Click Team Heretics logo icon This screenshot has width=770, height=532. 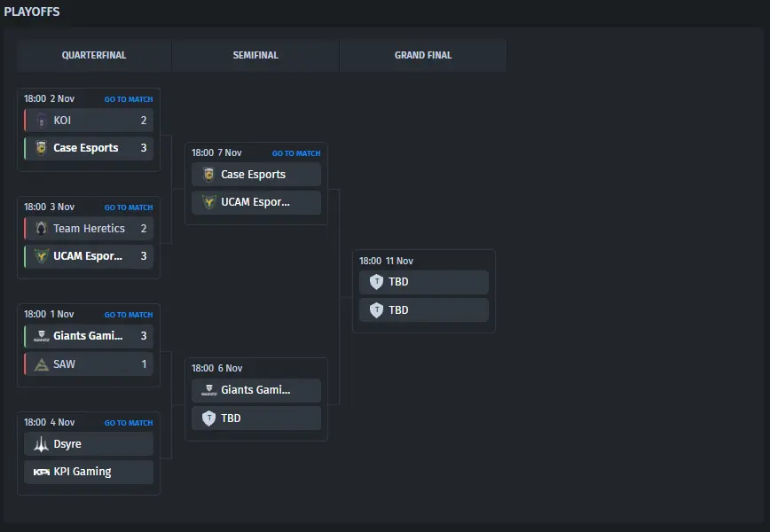click(42, 228)
